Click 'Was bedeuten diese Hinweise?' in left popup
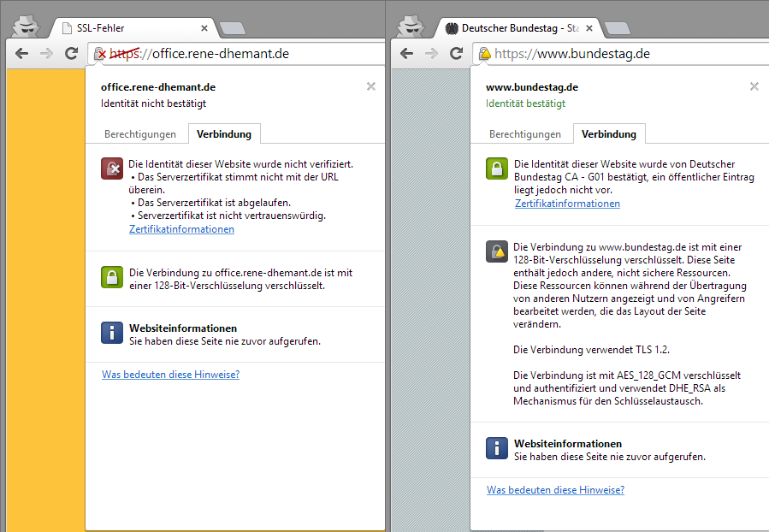The height and width of the screenshot is (532, 769). point(170,375)
